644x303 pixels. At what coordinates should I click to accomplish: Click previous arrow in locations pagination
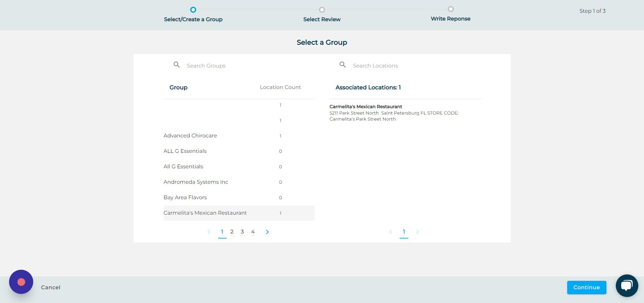(x=390, y=232)
